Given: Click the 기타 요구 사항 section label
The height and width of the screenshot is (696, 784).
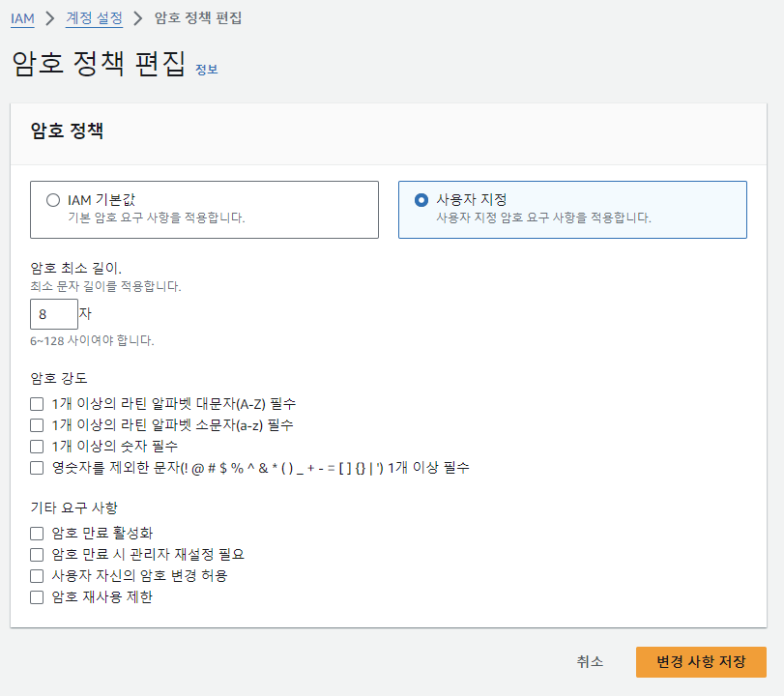Looking at the screenshot, I should click(74, 508).
